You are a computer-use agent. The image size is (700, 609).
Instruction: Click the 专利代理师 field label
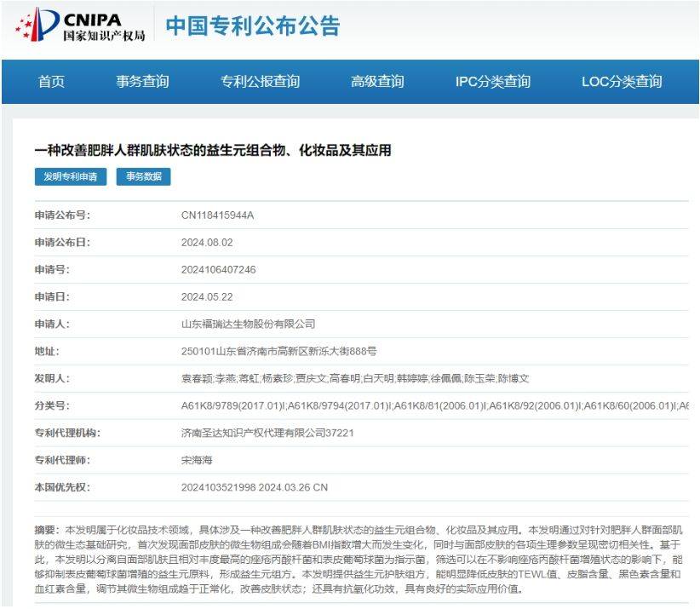(x=62, y=460)
